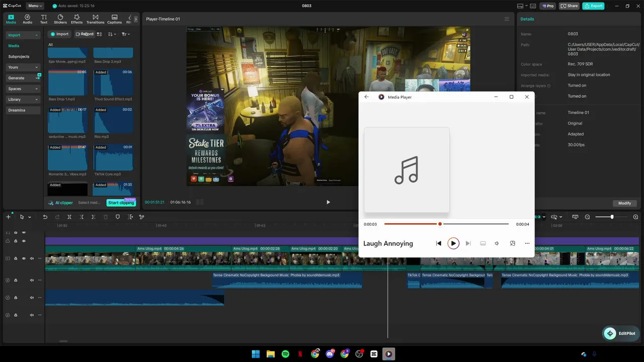644x362 pixels.
Task: Mute the Tense Cinematic audio track
Action: 32,280
